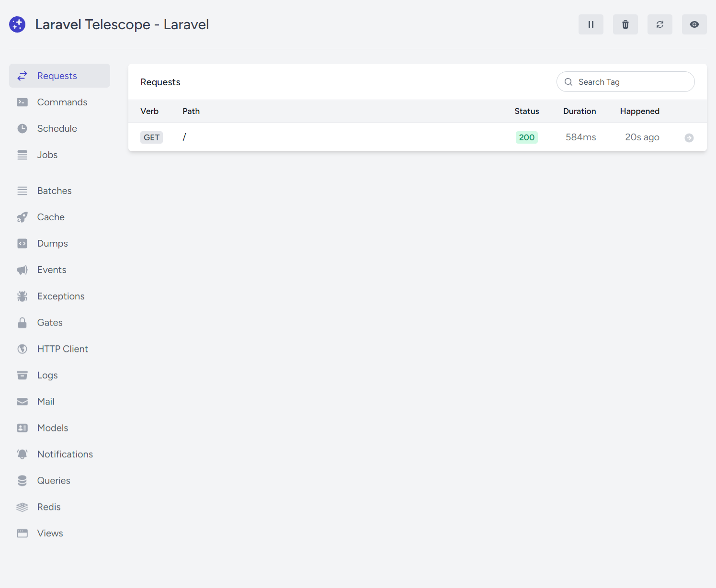Click the Requests panel heading
The image size is (716, 588).
(x=160, y=82)
